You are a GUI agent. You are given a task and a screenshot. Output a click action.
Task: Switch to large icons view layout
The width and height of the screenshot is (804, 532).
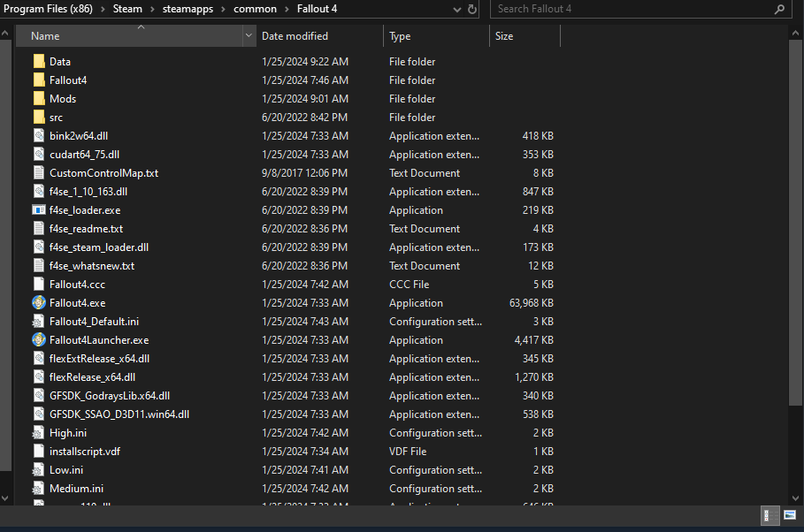coord(790,515)
